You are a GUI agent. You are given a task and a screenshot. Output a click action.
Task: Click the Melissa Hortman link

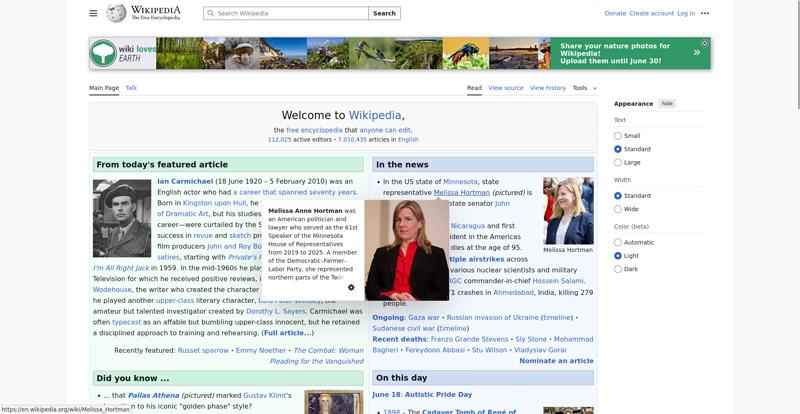click(462, 192)
